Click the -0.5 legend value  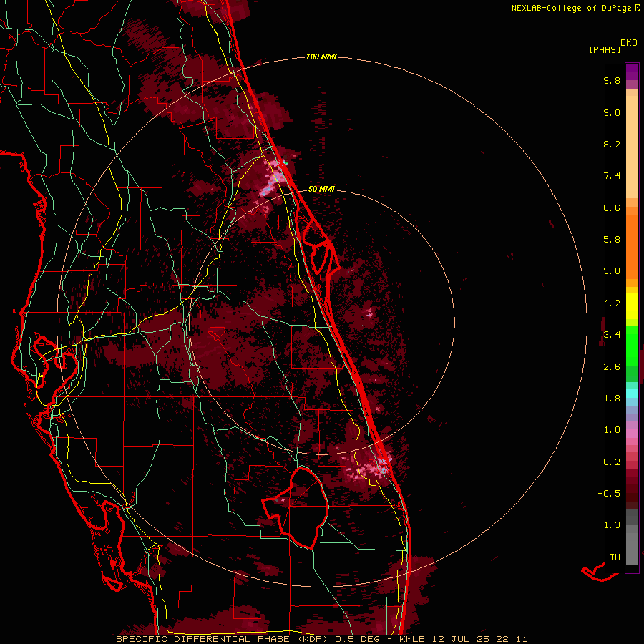(609, 494)
